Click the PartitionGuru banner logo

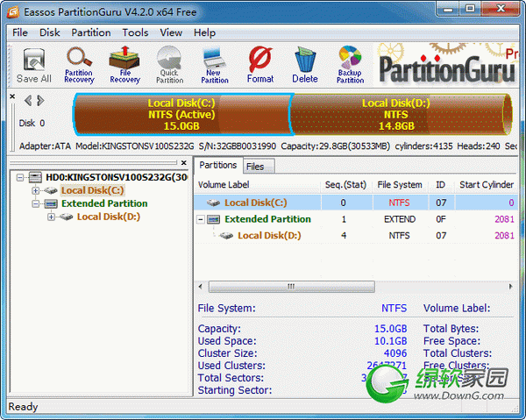[x=447, y=64]
